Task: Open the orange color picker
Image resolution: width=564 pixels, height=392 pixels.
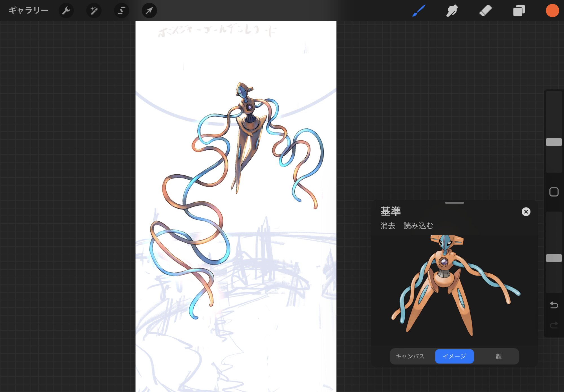Action: pyautogui.click(x=552, y=11)
